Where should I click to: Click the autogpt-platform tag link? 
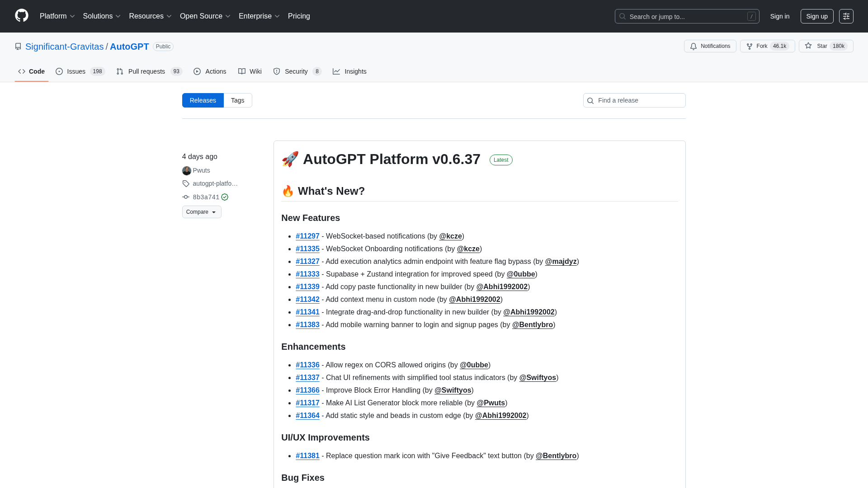pos(215,183)
